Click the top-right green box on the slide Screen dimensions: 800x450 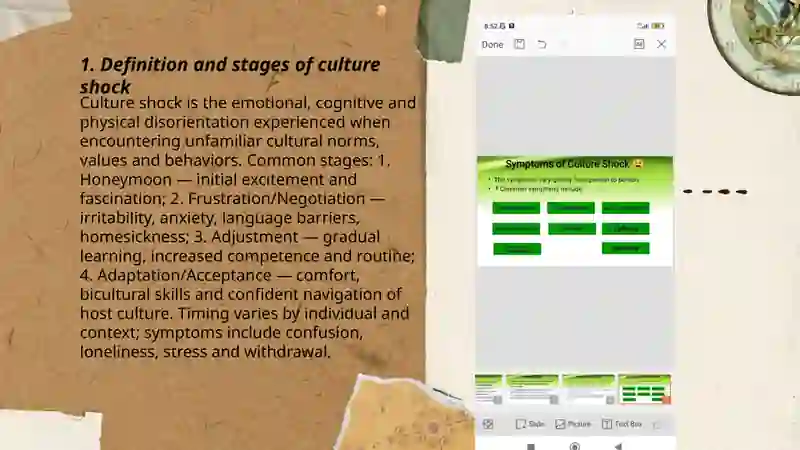626,208
